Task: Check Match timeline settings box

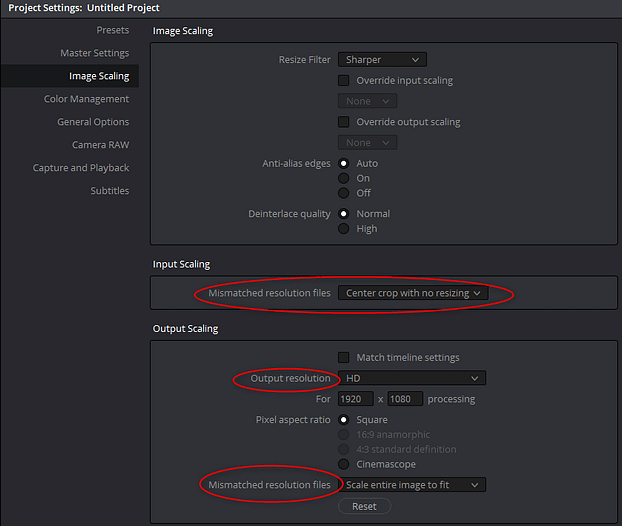Action: (344, 357)
